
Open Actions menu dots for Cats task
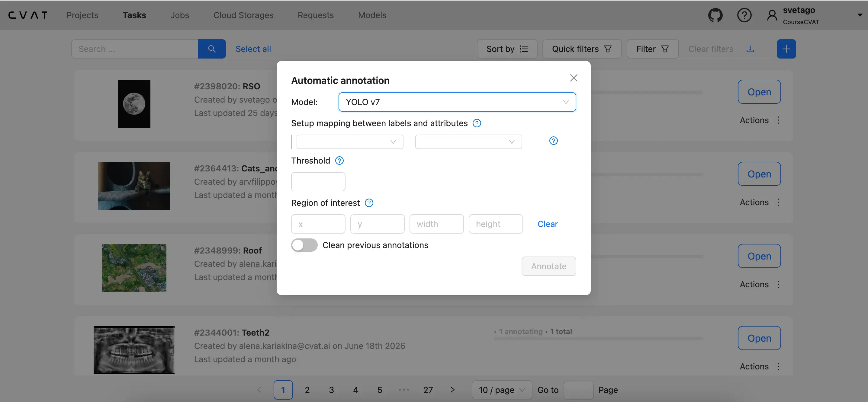point(779,202)
